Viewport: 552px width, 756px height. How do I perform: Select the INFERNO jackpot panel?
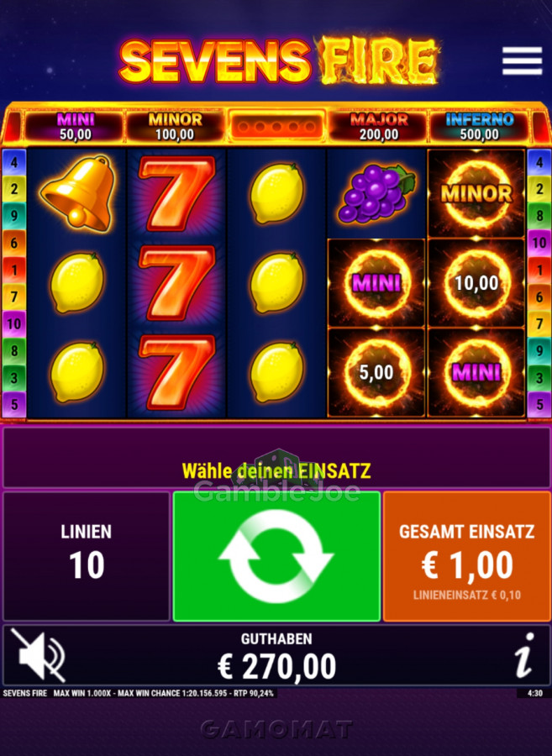[479, 127]
